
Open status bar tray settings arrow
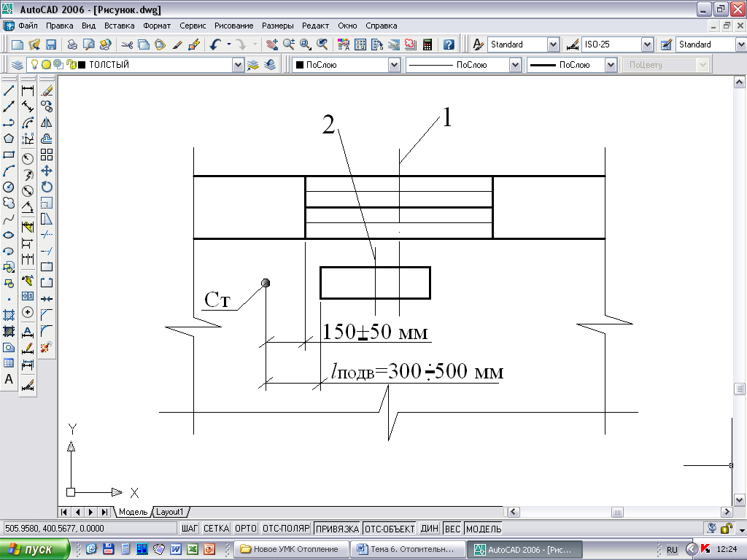coord(742,529)
